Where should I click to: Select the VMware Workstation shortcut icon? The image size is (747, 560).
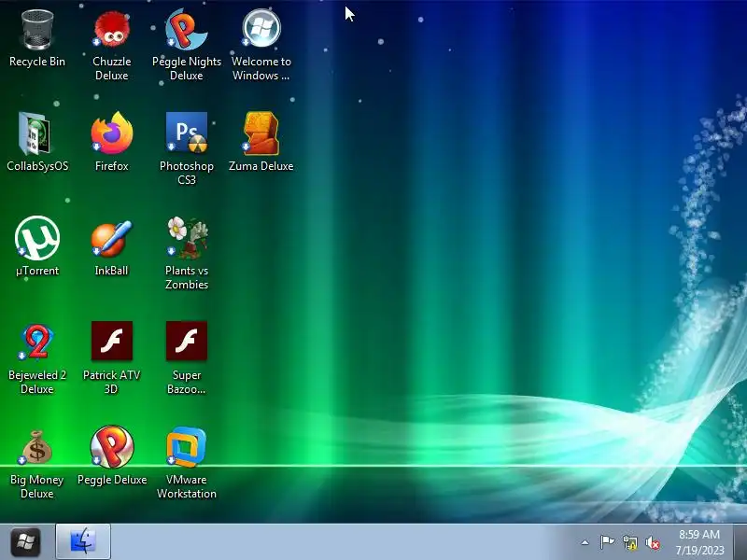pyautogui.click(x=186, y=447)
